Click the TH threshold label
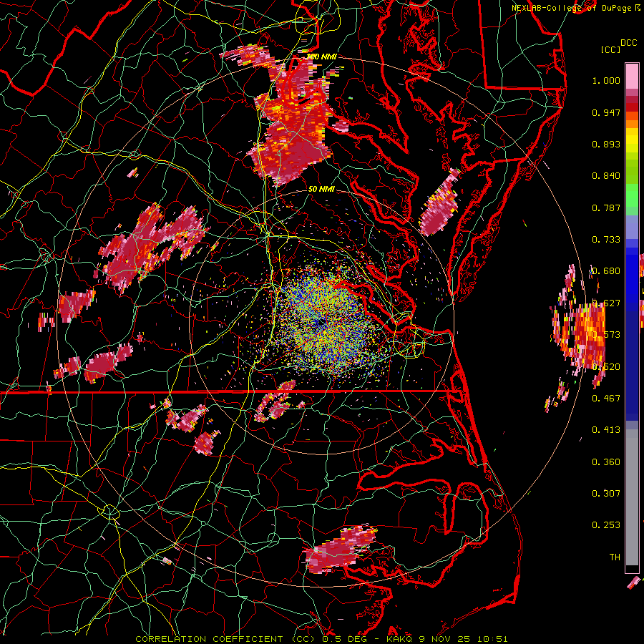 tap(615, 557)
